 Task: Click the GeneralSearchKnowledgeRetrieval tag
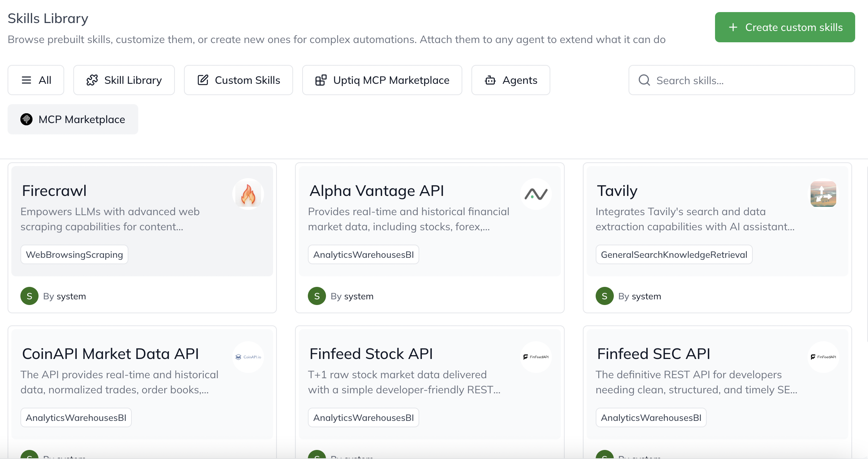[x=674, y=255]
